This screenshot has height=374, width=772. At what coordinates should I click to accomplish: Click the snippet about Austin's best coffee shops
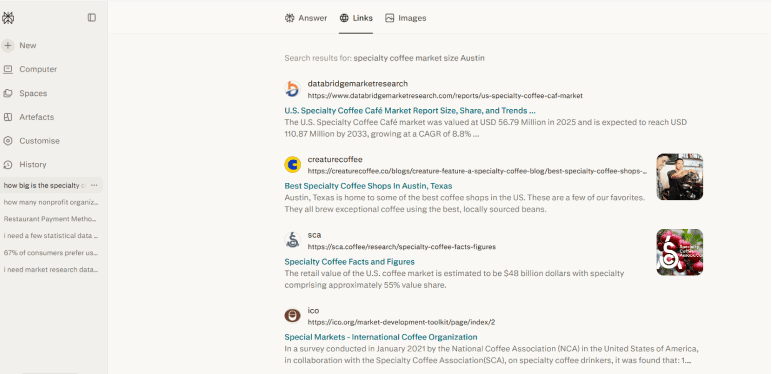[465, 203]
